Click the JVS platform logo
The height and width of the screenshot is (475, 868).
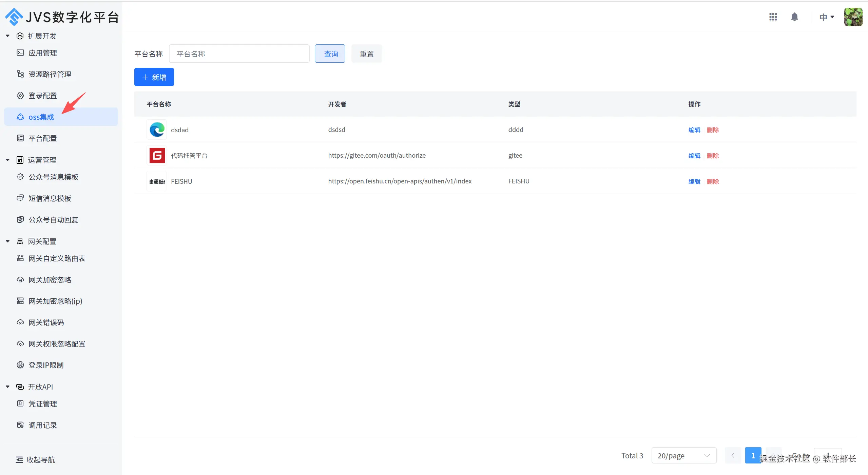14,17
